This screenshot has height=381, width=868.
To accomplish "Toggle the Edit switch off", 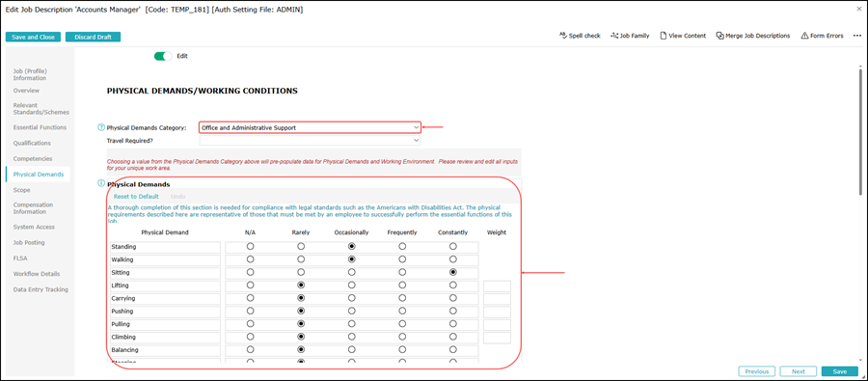I will pos(163,56).
